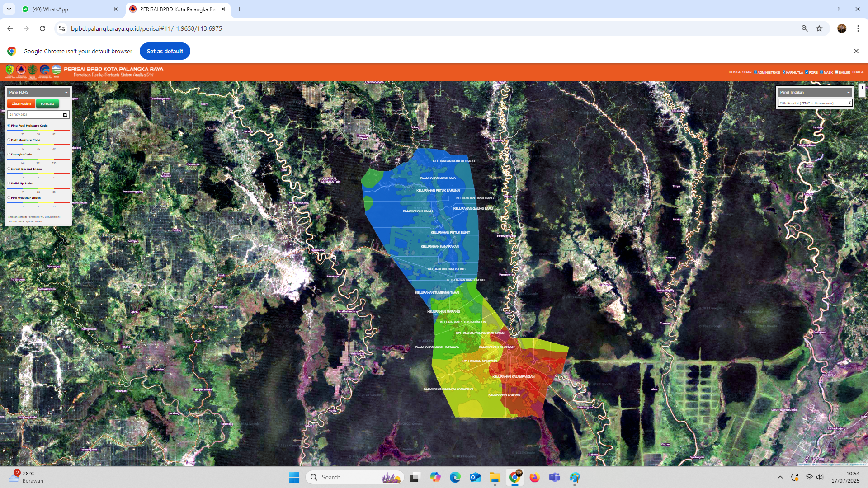Select the Fire Weather Index radio

pos(9,197)
